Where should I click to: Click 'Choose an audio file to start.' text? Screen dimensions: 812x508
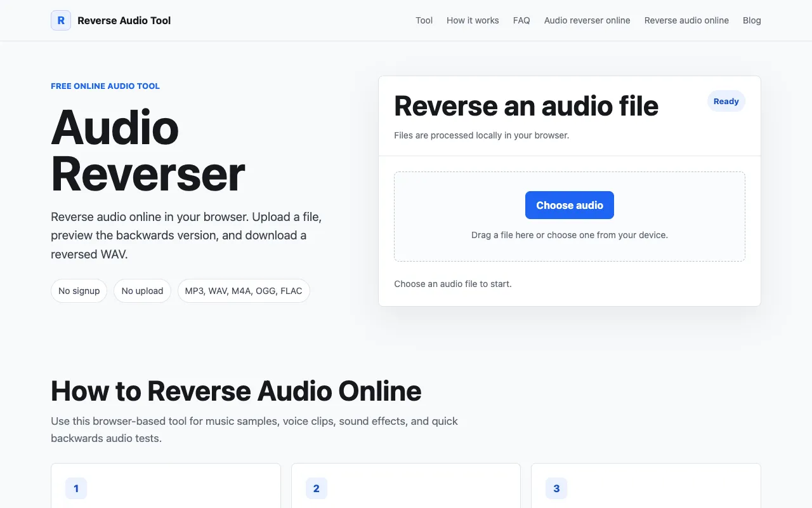click(453, 284)
